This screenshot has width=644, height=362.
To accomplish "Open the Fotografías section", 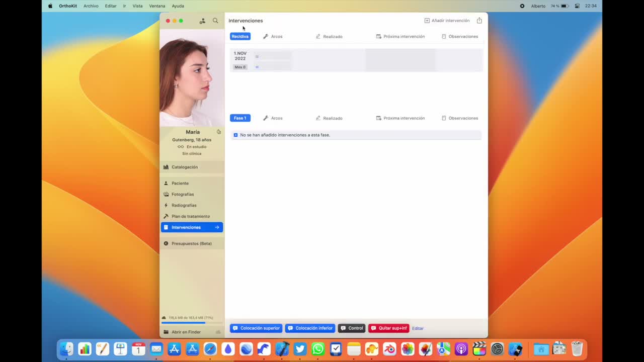I will (x=192, y=194).
